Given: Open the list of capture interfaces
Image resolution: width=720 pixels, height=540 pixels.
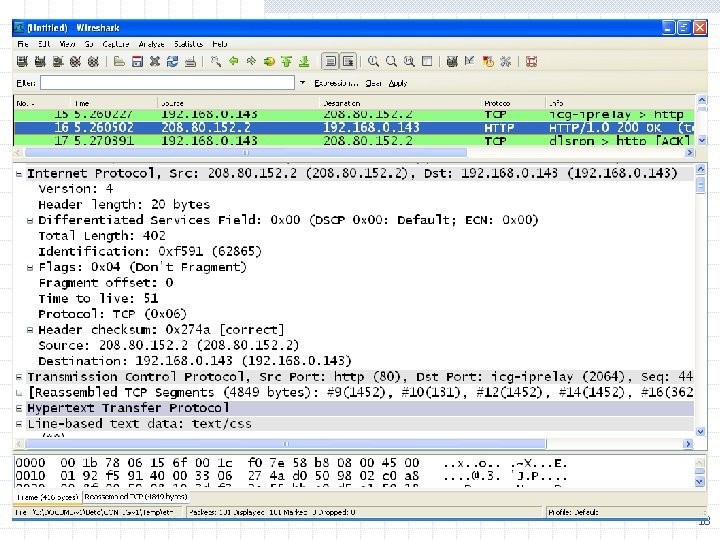Looking at the screenshot, I should click(x=22, y=61).
